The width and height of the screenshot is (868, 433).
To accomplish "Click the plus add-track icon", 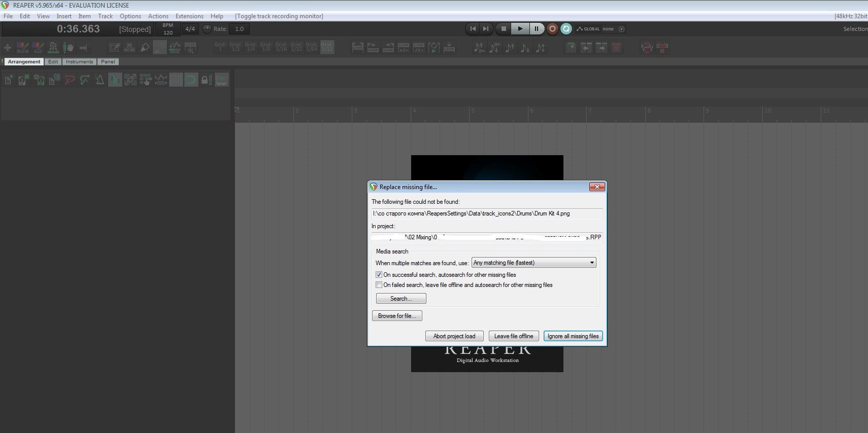I will (x=8, y=48).
